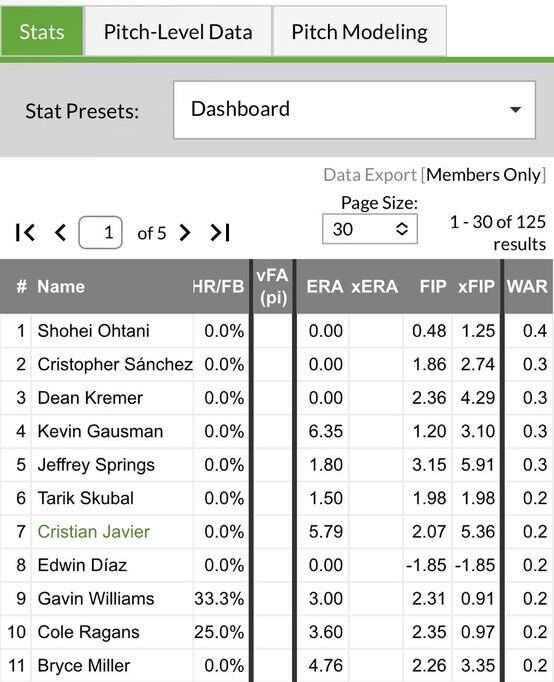This screenshot has height=682, width=554.
Task: Open Tarik Skubal's player page
Action: [86, 498]
